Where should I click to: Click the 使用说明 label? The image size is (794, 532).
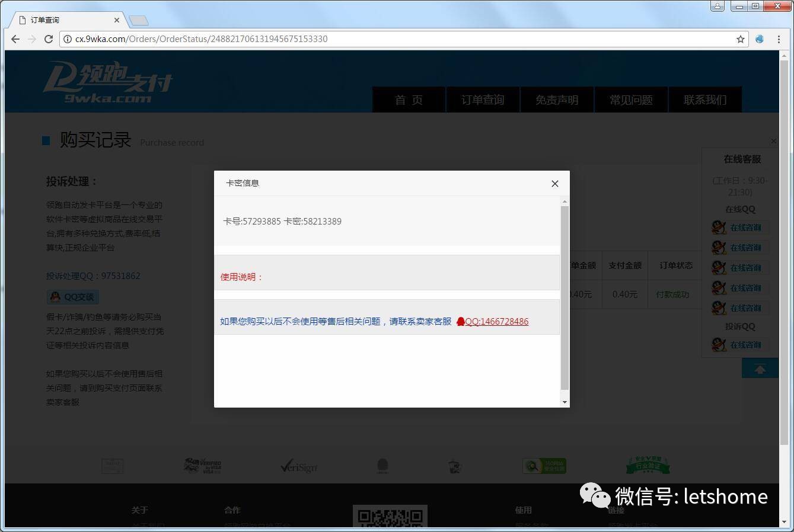(x=242, y=277)
